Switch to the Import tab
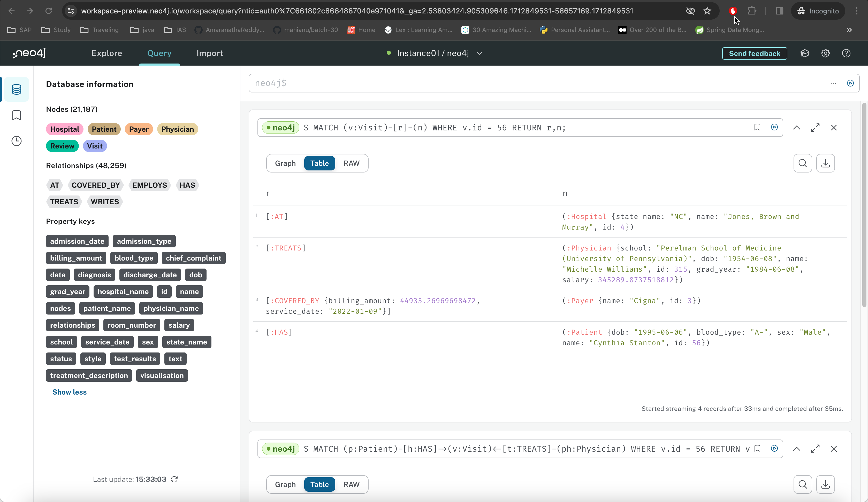 point(210,53)
